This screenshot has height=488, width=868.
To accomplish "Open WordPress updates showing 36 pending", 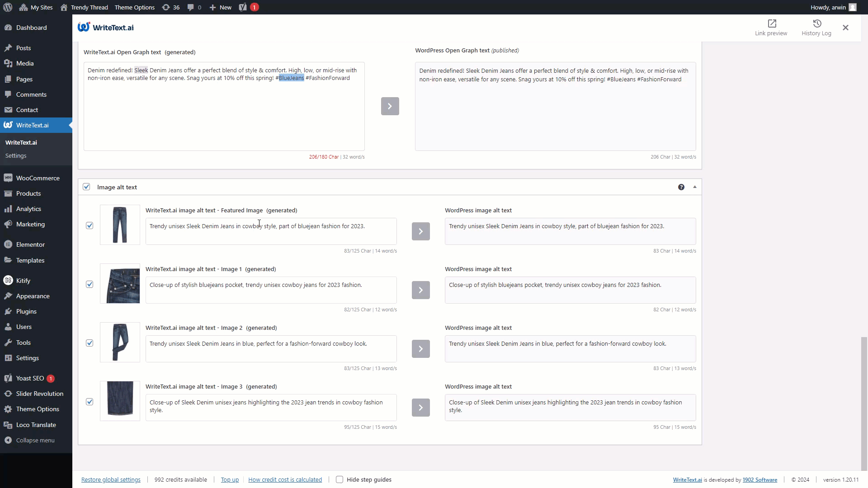I will coord(170,7).
